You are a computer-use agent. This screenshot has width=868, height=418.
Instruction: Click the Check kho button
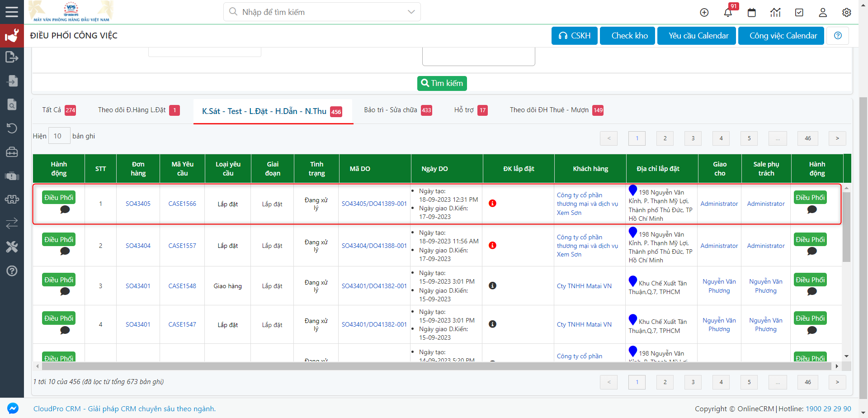(627, 36)
